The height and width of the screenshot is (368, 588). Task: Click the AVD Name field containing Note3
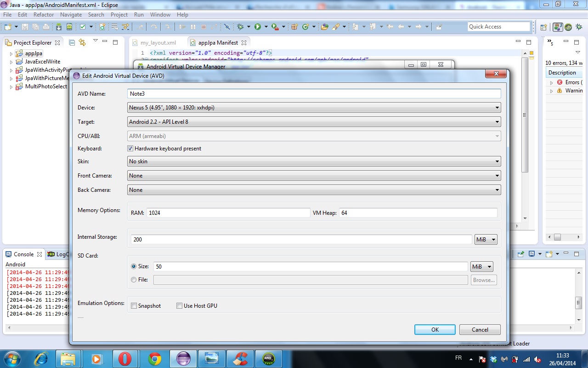coord(314,94)
